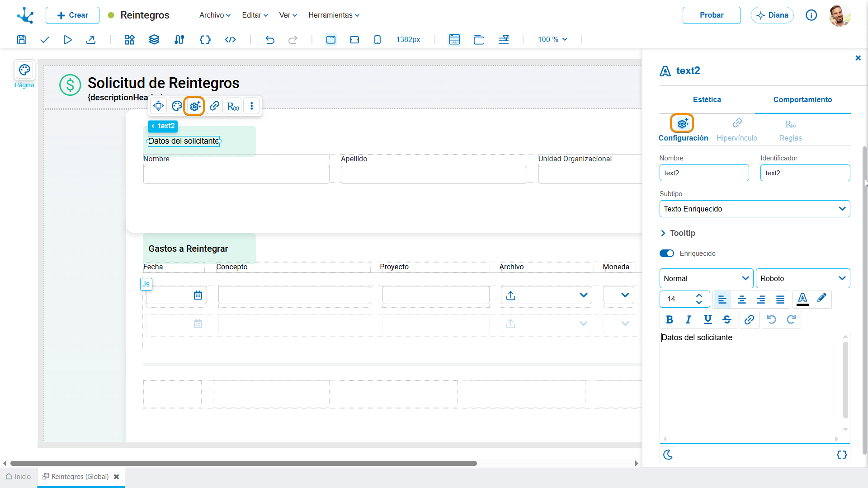Click the Crear button
The width and height of the screenshot is (868, 488).
coord(72,15)
